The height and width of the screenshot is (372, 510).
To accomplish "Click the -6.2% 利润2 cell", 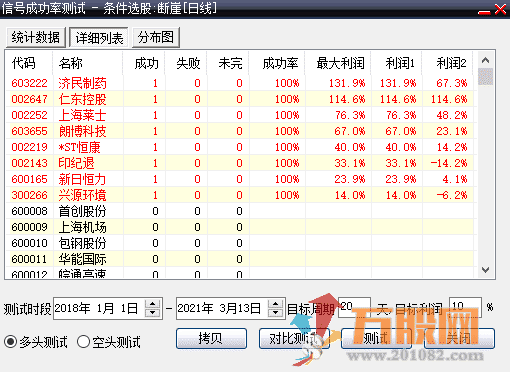I will (452, 195).
